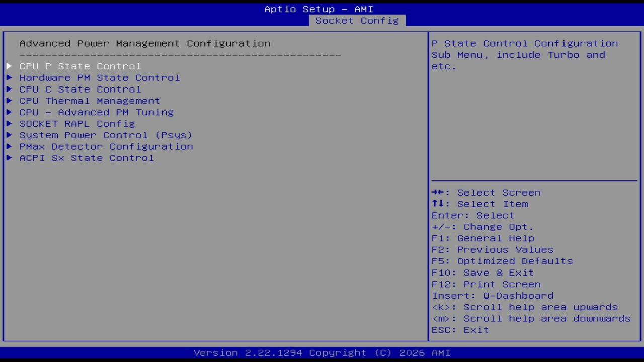Open CPU C State Control settings
This screenshot has height=362, width=644.
click(x=80, y=89)
